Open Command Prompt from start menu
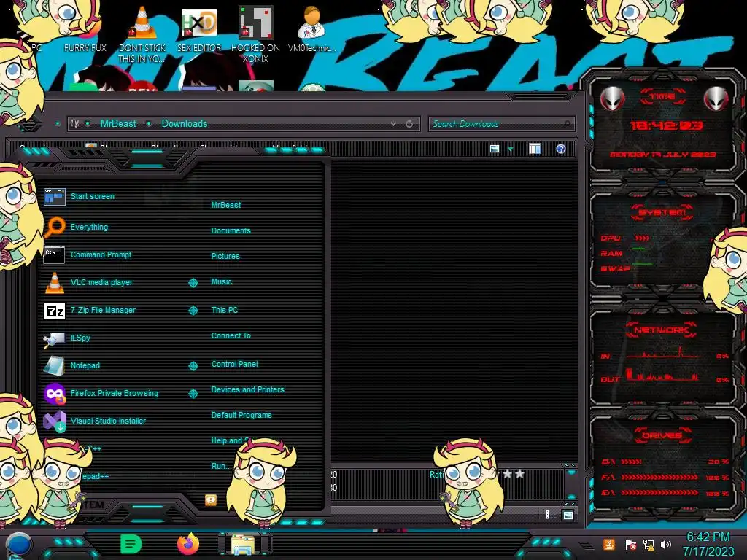This screenshot has width=747, height=560. click(88, 254)
